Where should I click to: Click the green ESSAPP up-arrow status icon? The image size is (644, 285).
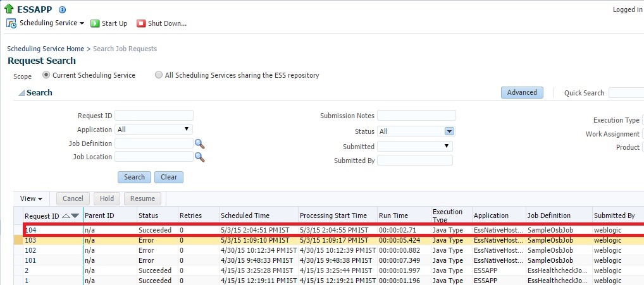point(9,9)
